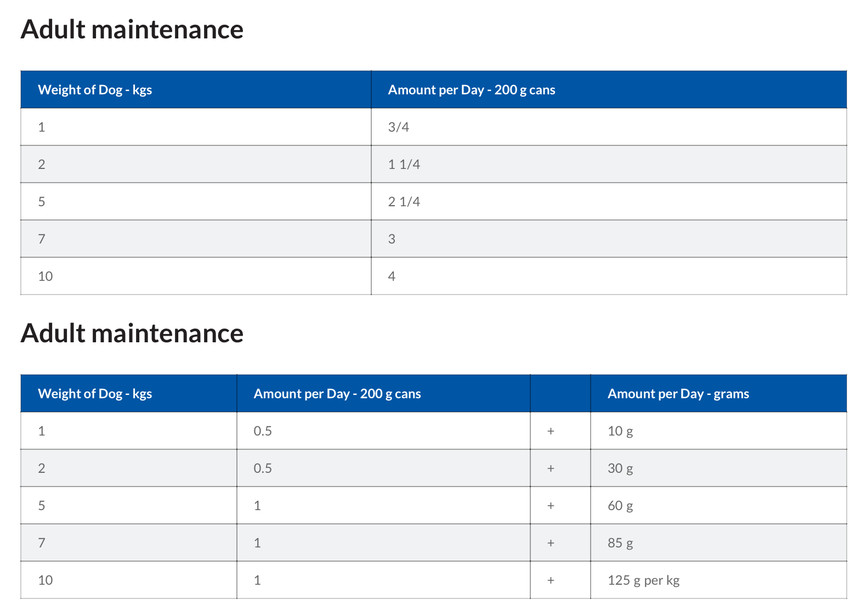Click the 'Amount per Day - grams' column header
This screenshot has height=616, width=861.
tap(718, 393)
